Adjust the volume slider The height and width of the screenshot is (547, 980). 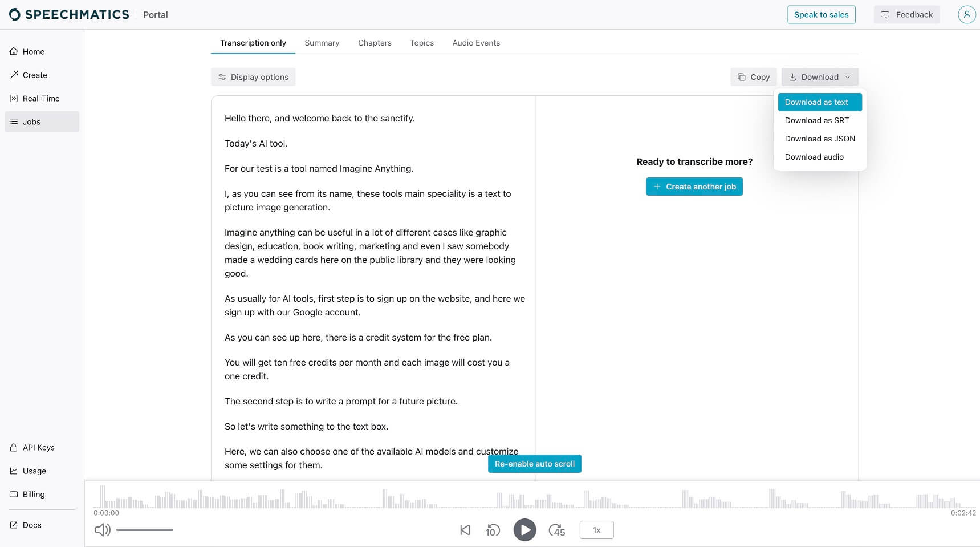coord(144,530)
